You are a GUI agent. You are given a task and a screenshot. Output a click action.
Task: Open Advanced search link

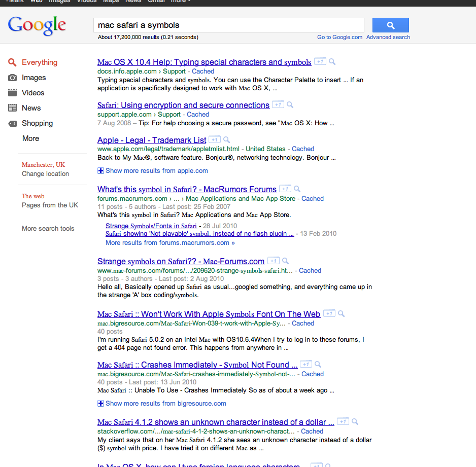[388, 37]
